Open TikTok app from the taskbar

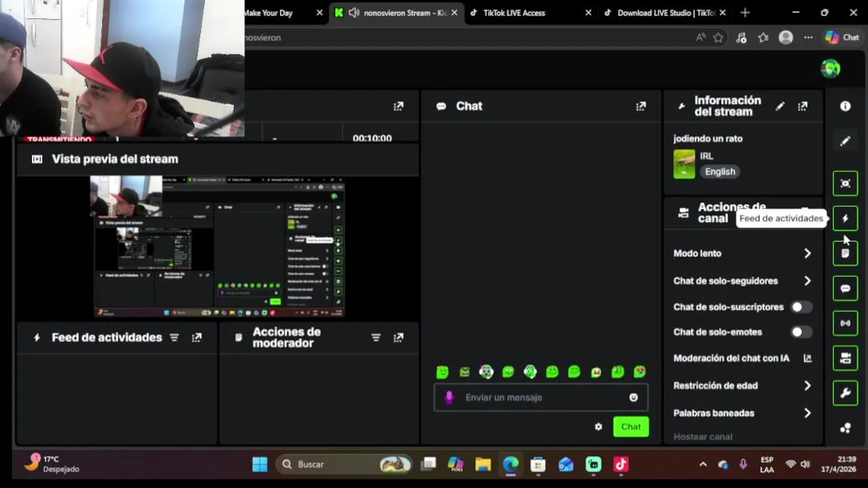620,464
